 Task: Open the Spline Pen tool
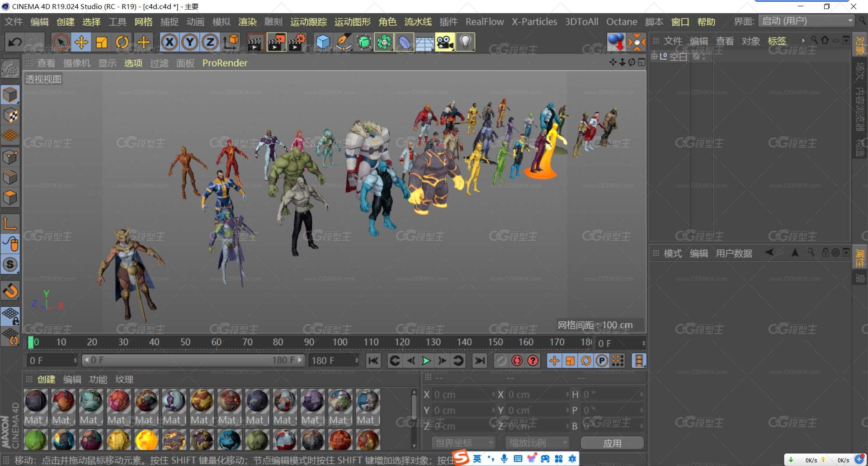pos(344,42)
